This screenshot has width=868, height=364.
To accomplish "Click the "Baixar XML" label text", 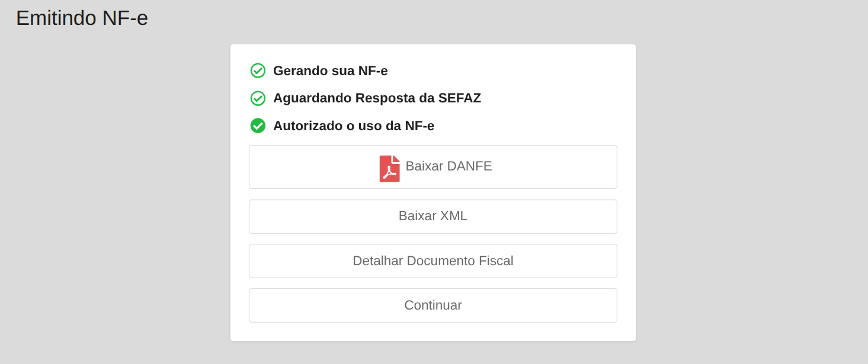I will pos(433,216).
